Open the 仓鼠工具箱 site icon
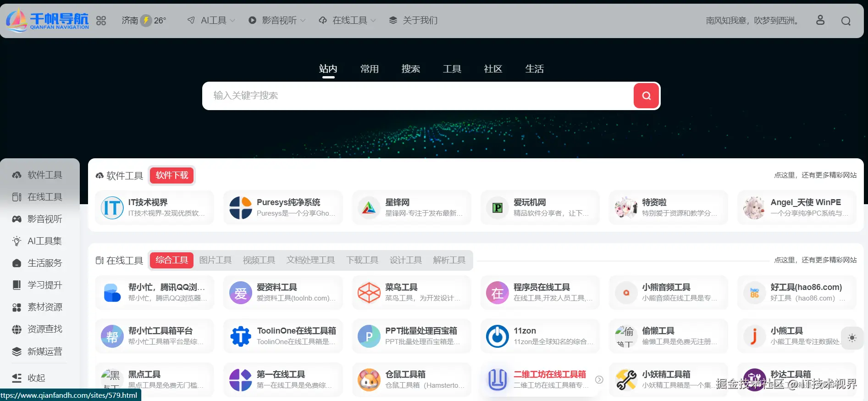This screenshot has width=868, height=401. point(369,380)
